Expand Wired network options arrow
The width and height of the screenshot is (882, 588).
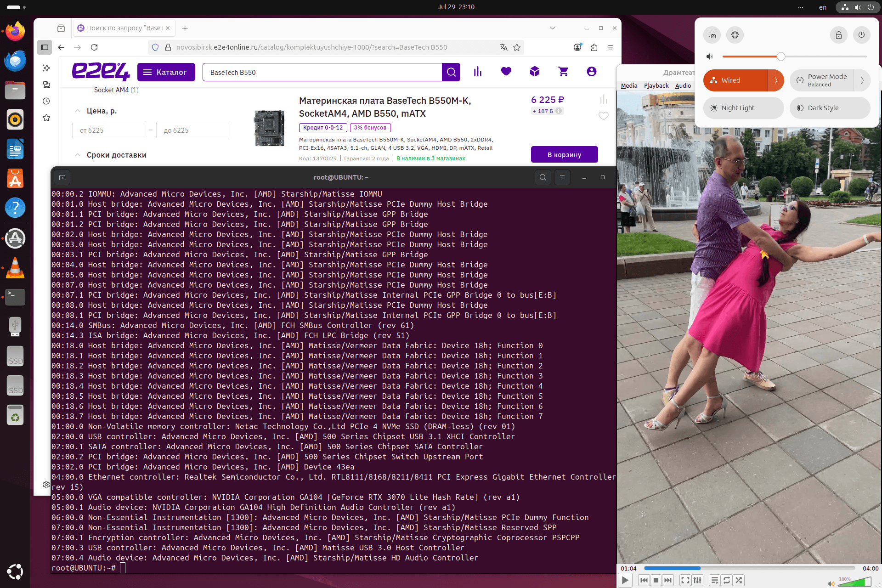point(776,80)
